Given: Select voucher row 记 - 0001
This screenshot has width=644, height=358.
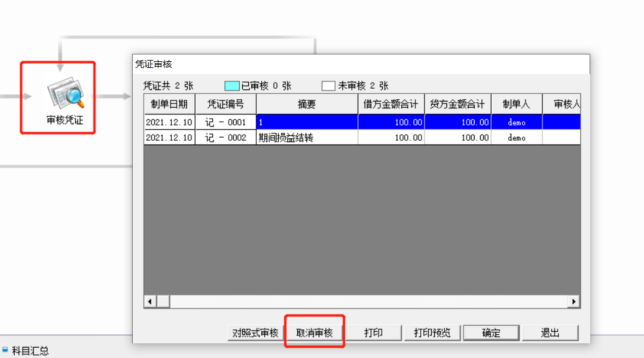Looking at the screenshot, I should click(x=362, y=122).
